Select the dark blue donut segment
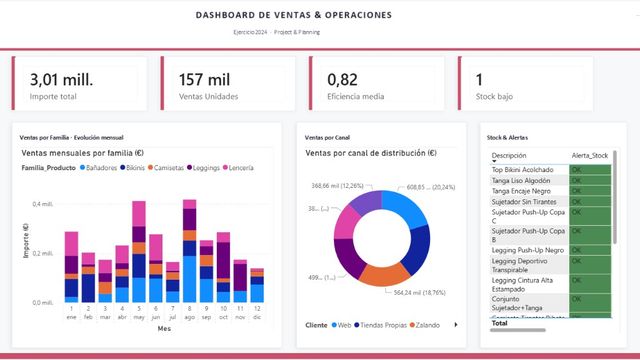The height and width of the screenshot is (360, 640). 419,250
